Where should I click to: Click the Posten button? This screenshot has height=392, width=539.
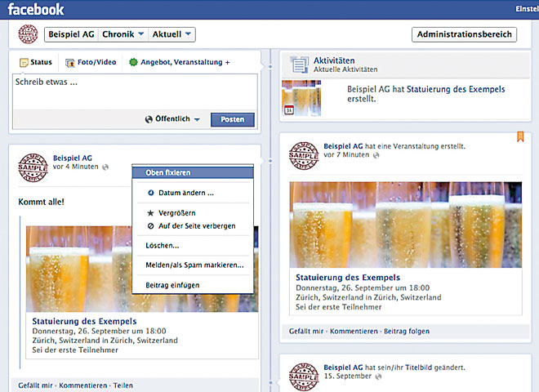pos(233,119)
